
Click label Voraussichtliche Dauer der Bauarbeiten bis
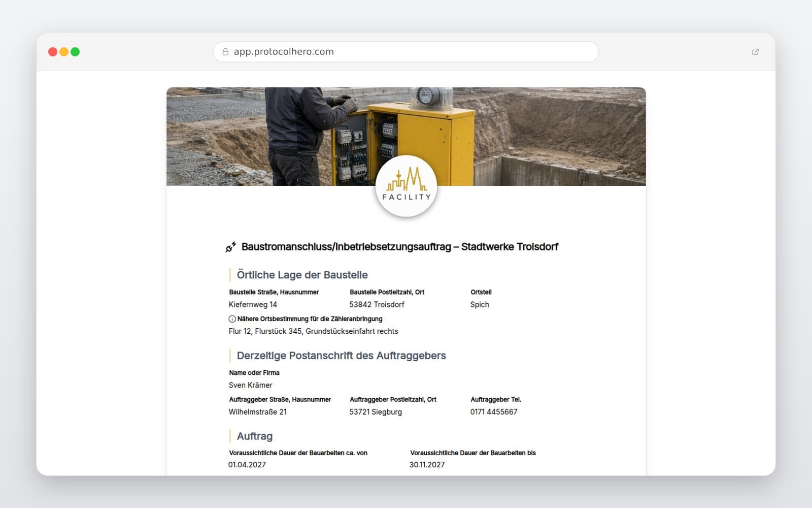473,453
